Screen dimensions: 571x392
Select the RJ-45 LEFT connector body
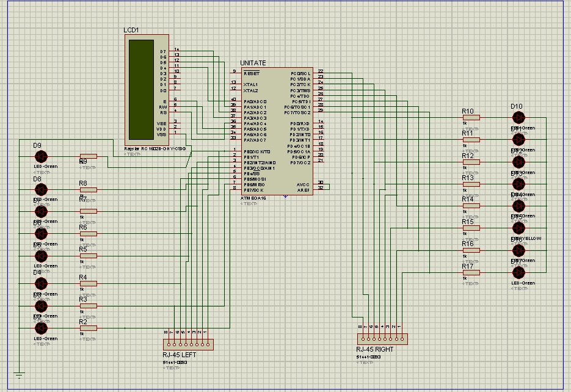point(188,344)
